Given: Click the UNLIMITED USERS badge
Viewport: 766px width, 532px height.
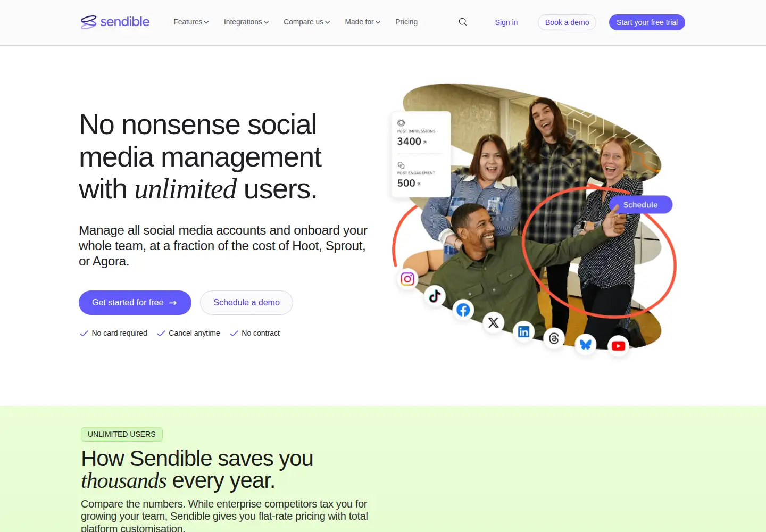Looking at the screenshot, I should point(122,435).
